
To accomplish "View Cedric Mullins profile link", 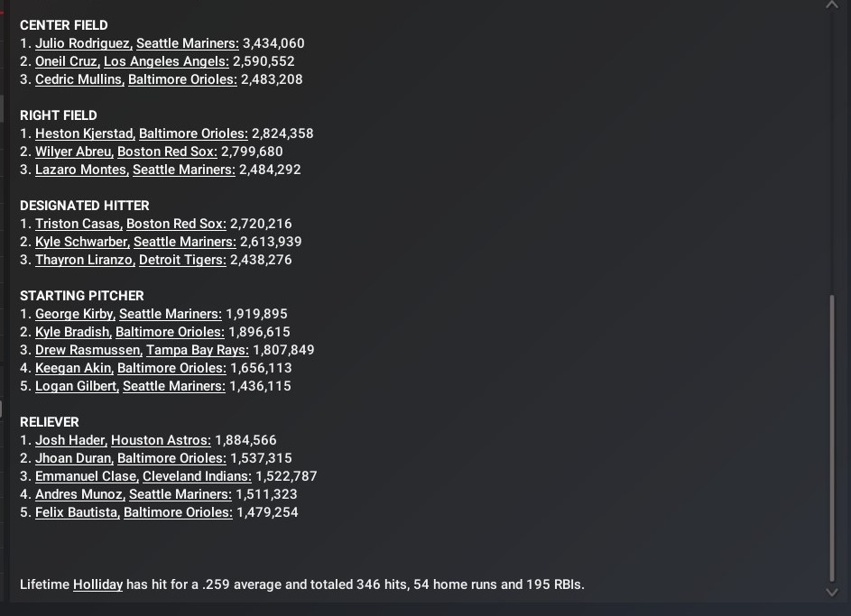I will [x=79, y=79].
